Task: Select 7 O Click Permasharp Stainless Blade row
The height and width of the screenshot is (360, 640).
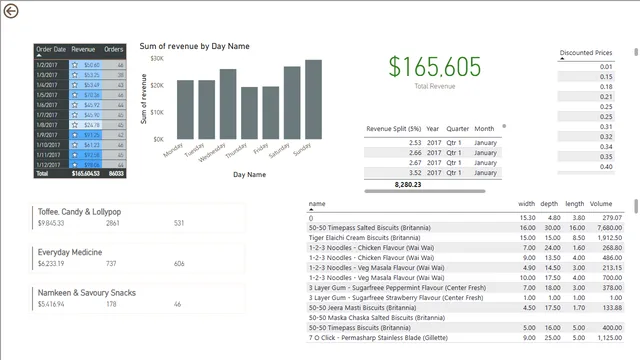Action: pyautogui.click(x=465, y=338)
